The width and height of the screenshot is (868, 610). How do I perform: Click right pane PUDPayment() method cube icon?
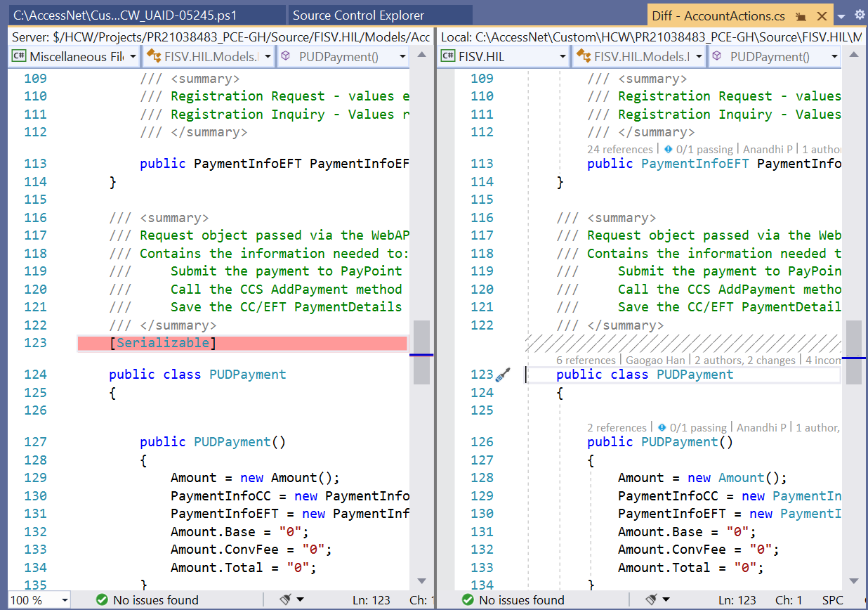[x=717, y=56]
